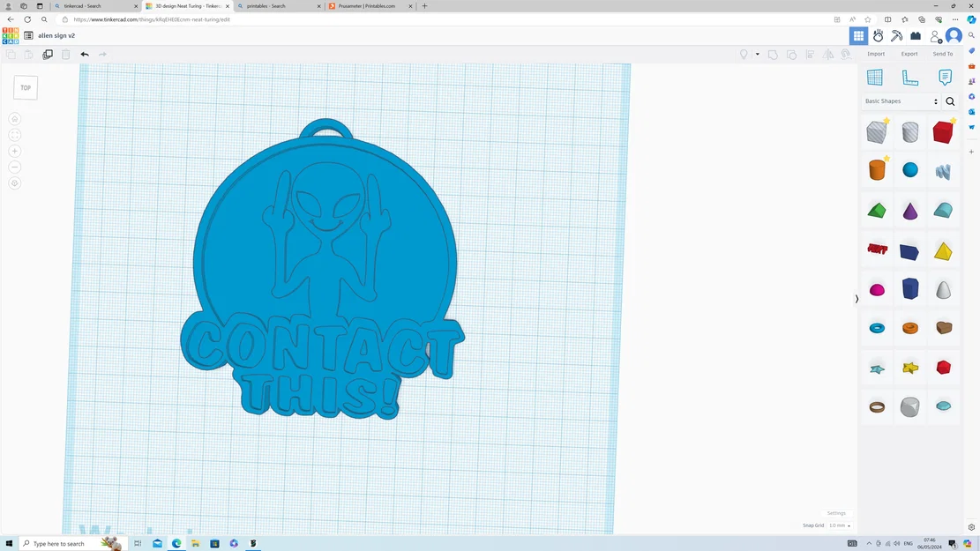Viewport: 980px width, 551px height.
Task: Select the Workplane tool
Action: click(x=875, y=77)
